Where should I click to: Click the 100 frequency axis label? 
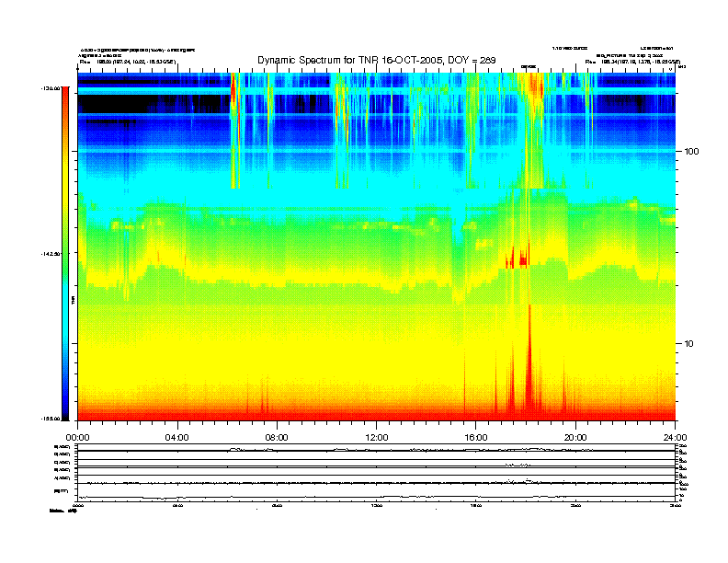click(691, 152)
